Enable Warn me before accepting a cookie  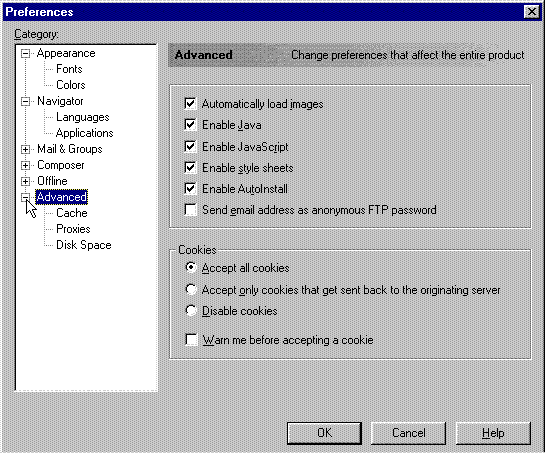[x=191, y=340]
